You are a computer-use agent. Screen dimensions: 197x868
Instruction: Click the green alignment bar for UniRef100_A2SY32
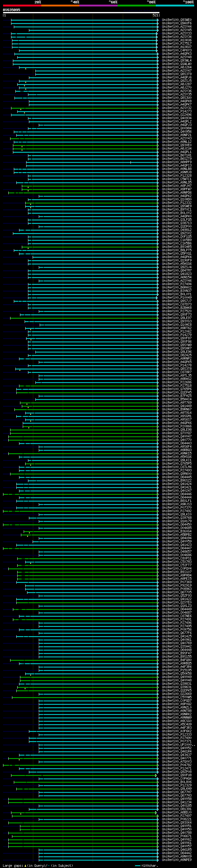[85, 108]
